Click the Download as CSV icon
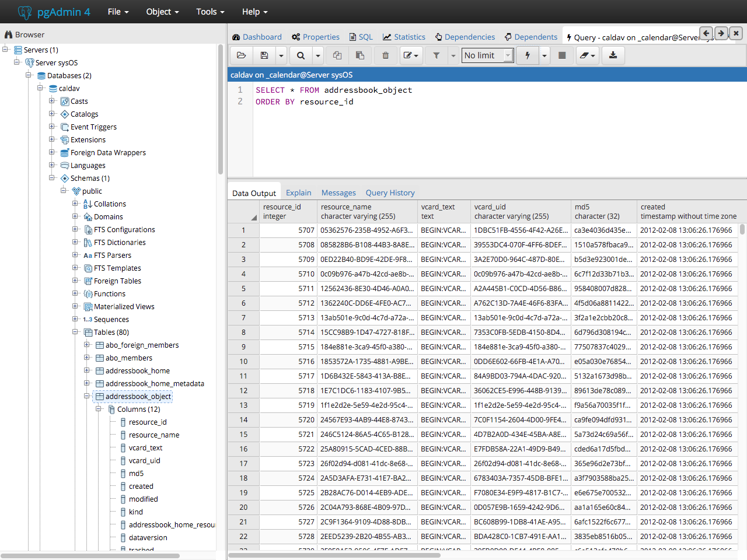The image size is (747, 560). tap(613, 55)
